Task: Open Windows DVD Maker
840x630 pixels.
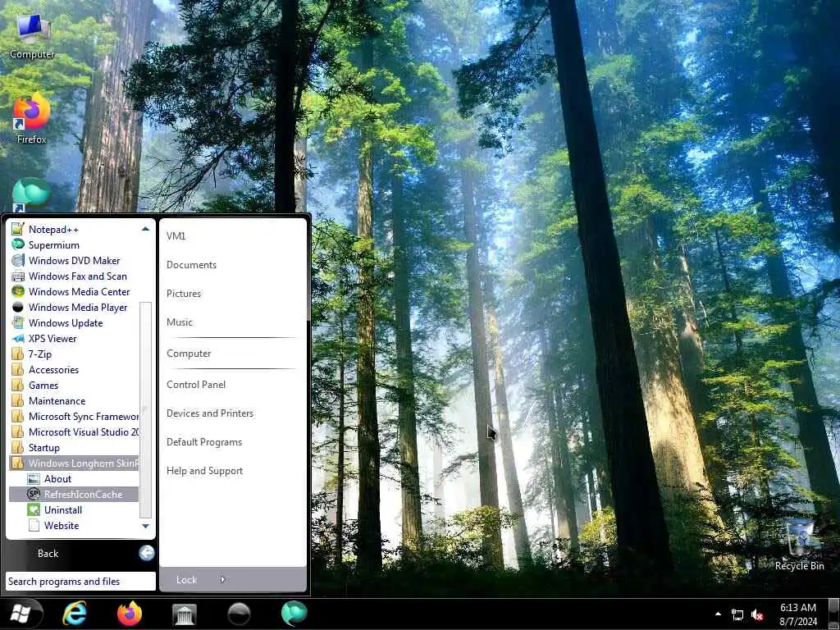Action: coord(74,260)
